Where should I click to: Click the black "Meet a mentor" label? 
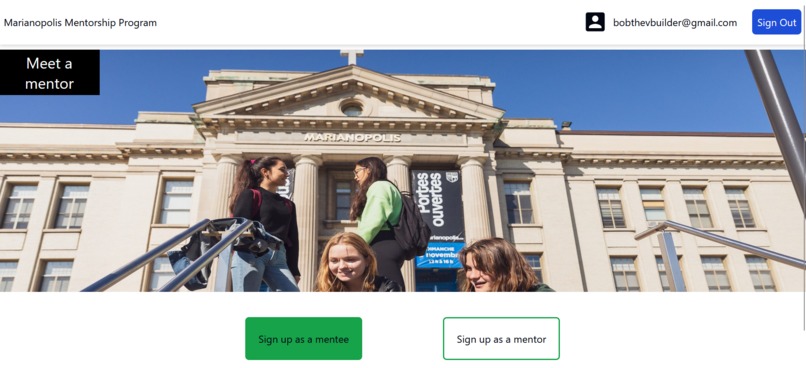pyautogui.click(x=49, y=72)
